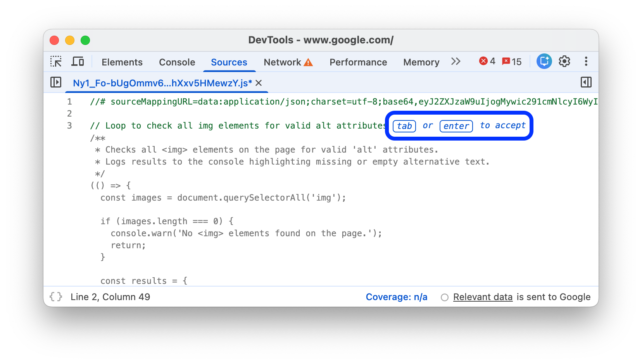Click the Network panel warning triangle
Viewport: 642px width, 364px height.
(309, 62)
